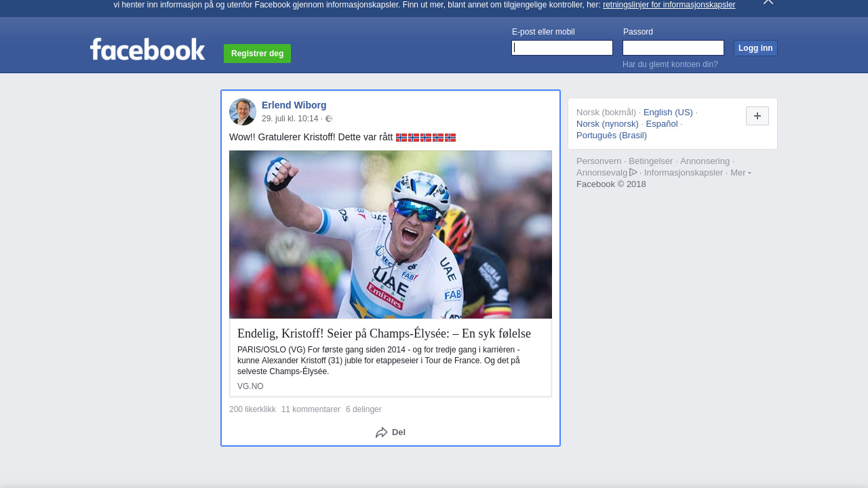The height and width of the screenshot is (488, 868).
Task: Switch language to Español
Action: pos(662,124)
